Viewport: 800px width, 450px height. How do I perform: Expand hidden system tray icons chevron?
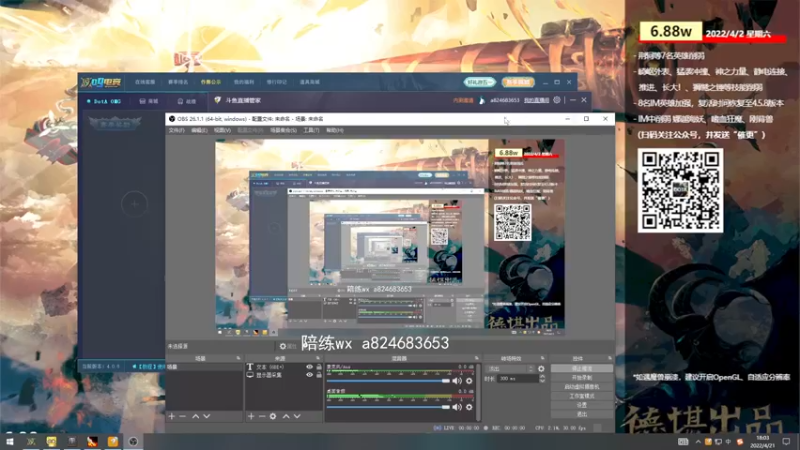[697, 442]
